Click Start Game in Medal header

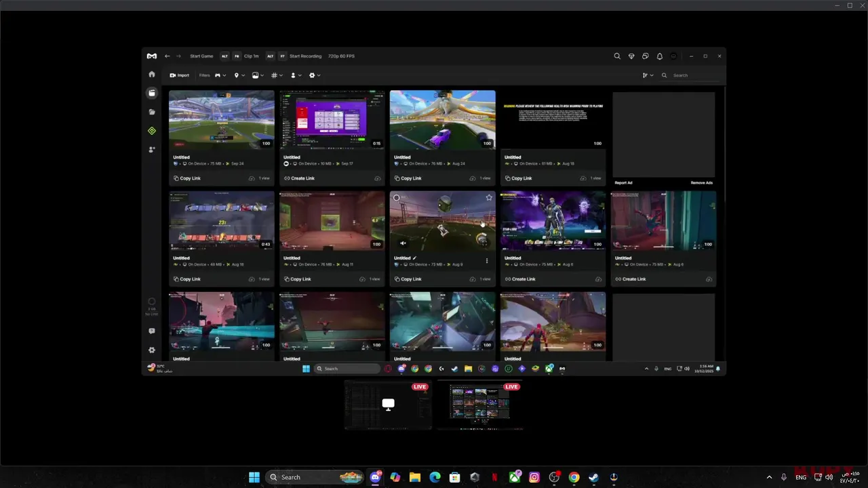point(201,56)
